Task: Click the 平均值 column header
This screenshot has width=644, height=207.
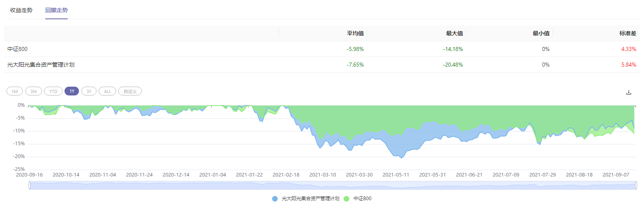Action: pos(355,33)
